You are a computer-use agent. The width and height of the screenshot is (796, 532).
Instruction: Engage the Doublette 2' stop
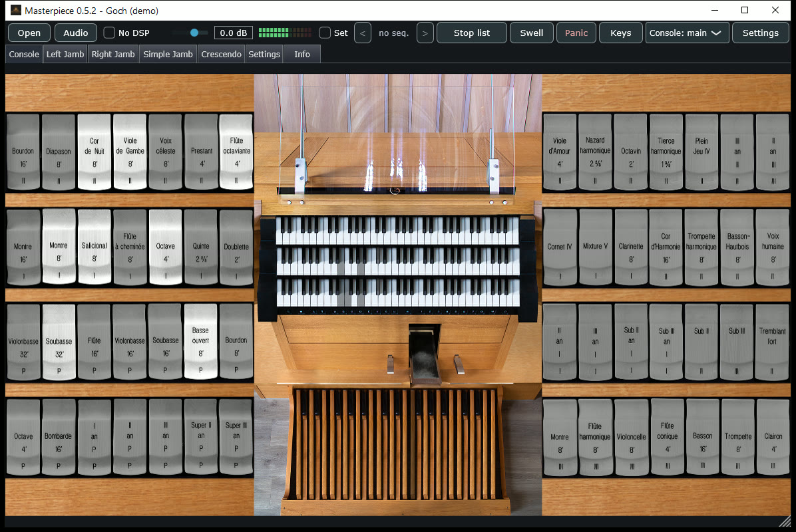click(236, 247)
